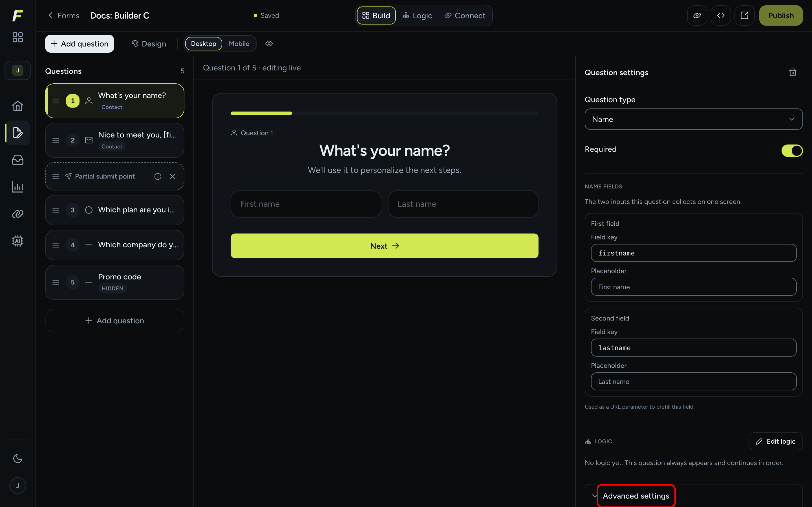The width and height of the screenshot is (812, 507).
Task: Open the AI chip sidebar icon
Action: click(x=17, y=241)
